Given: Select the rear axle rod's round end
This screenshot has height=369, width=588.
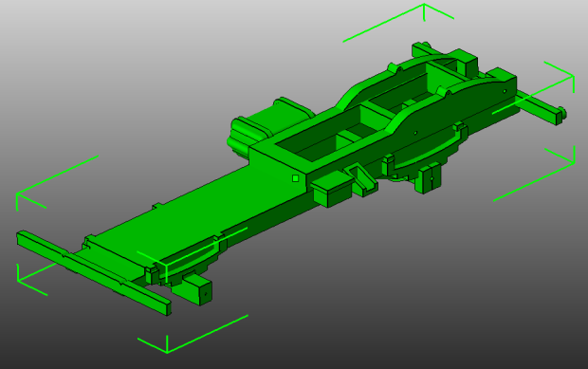Looking at the screenshot, I should coord(562,113).
